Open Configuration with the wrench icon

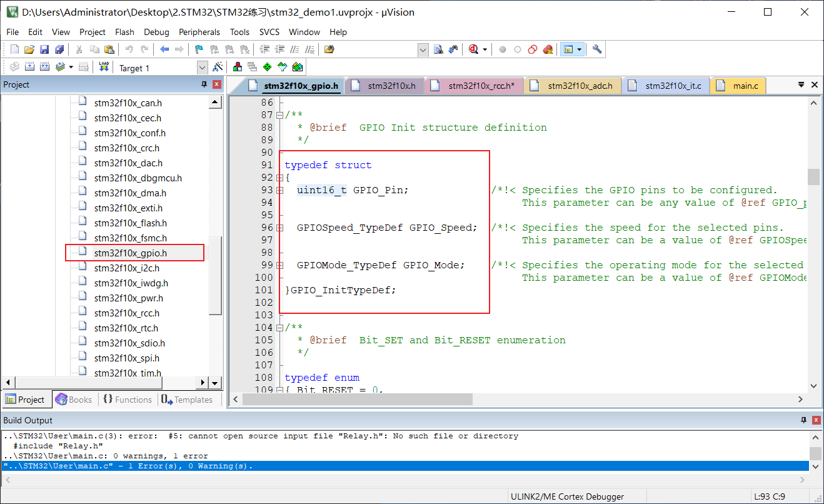(x=597, y=49)
